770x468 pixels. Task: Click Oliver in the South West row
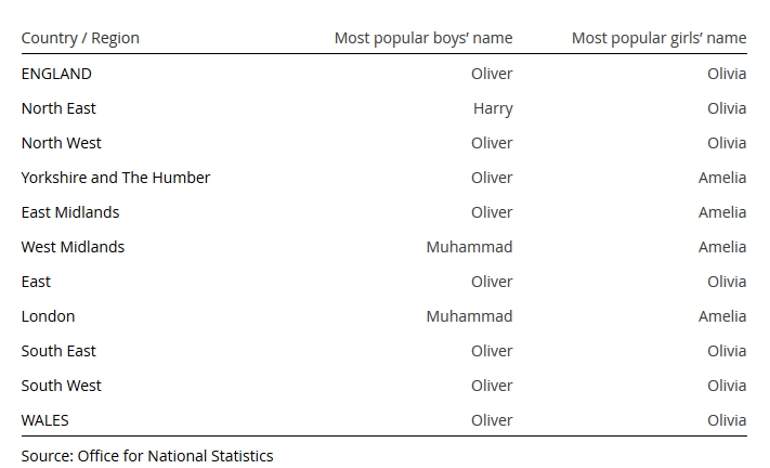coord(492,385)
